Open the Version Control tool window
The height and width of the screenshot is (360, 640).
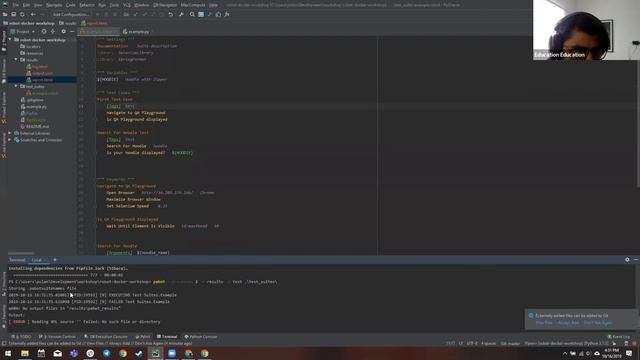click(x=57, y=337)
